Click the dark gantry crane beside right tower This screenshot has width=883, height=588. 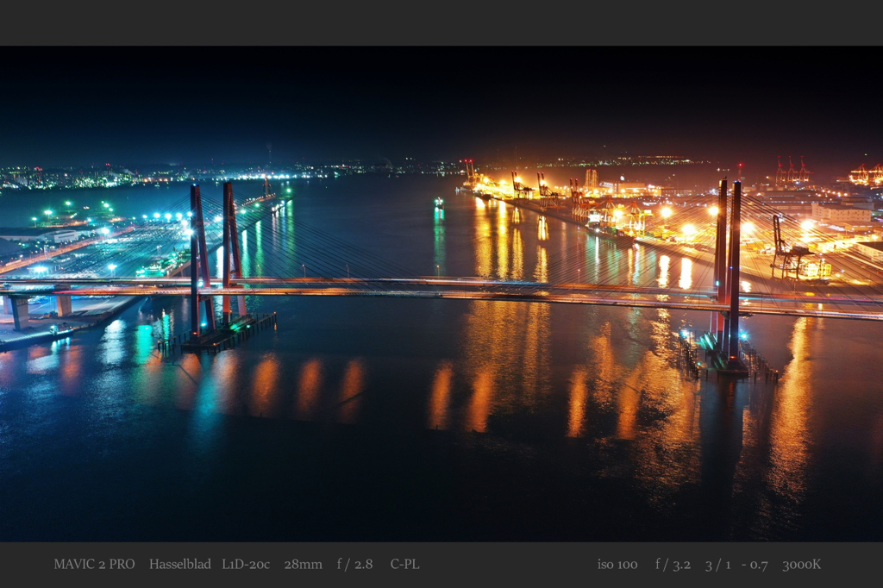pos(785,248)
